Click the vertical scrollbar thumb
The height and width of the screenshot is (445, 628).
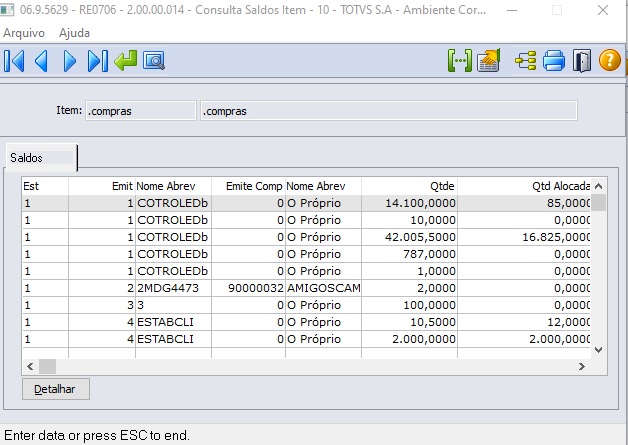click(x=598, y=203)
